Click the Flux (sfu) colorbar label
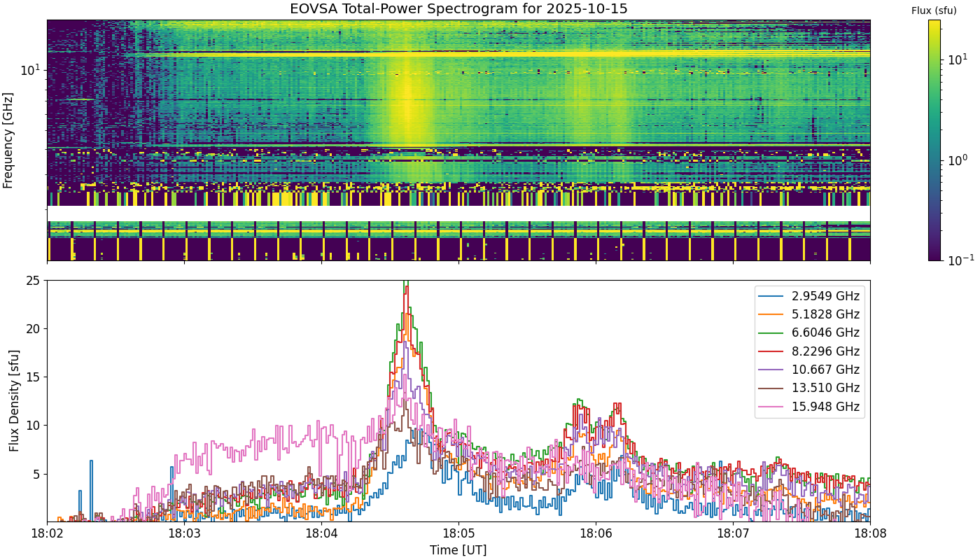The image size is (980, 560). tap(934, 10)
